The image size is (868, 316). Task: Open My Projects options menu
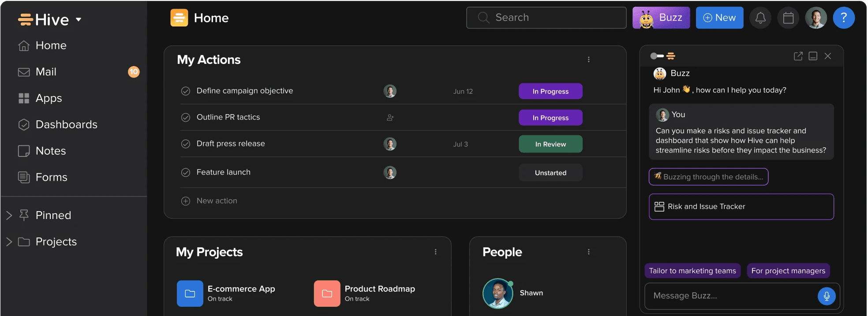pyautogui.click(x=435, y=252)
